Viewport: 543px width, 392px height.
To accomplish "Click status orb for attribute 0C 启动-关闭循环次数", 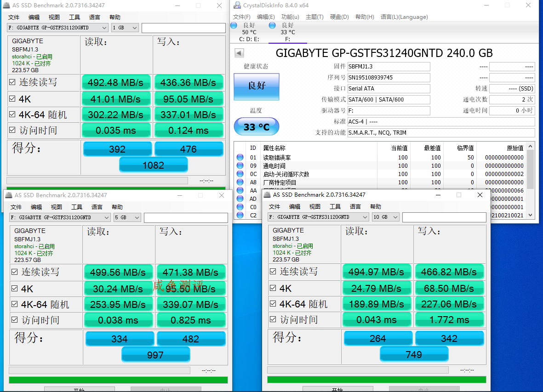I will [240, 174].
